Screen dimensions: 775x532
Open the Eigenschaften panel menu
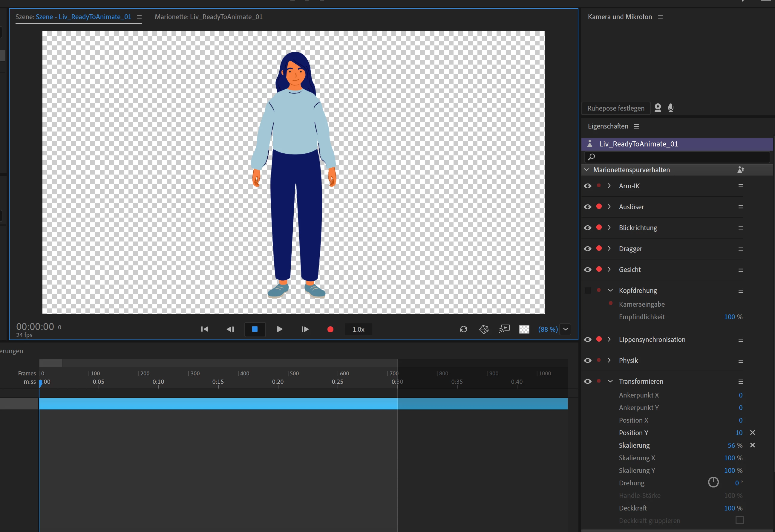(636, 126)
